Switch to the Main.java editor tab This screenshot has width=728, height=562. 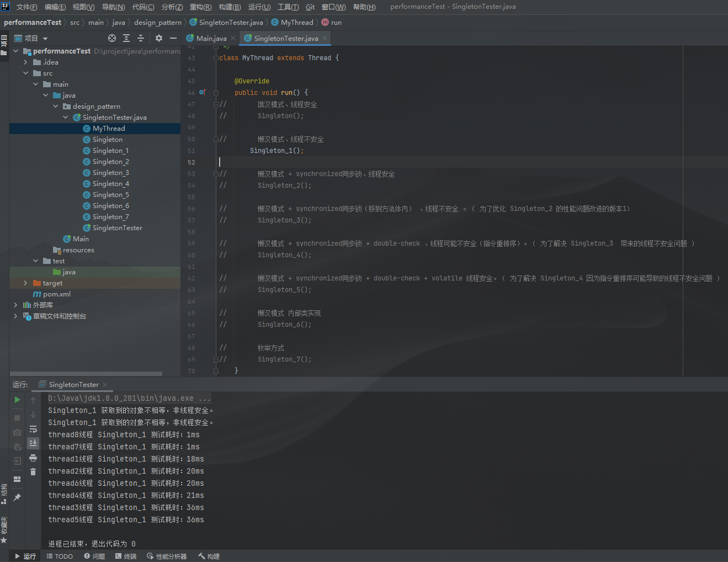[x=211, y=39]
